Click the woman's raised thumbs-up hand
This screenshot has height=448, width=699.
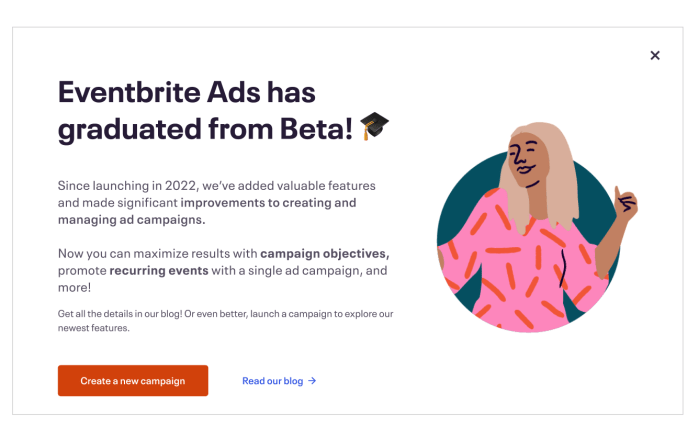pos(625,203)
